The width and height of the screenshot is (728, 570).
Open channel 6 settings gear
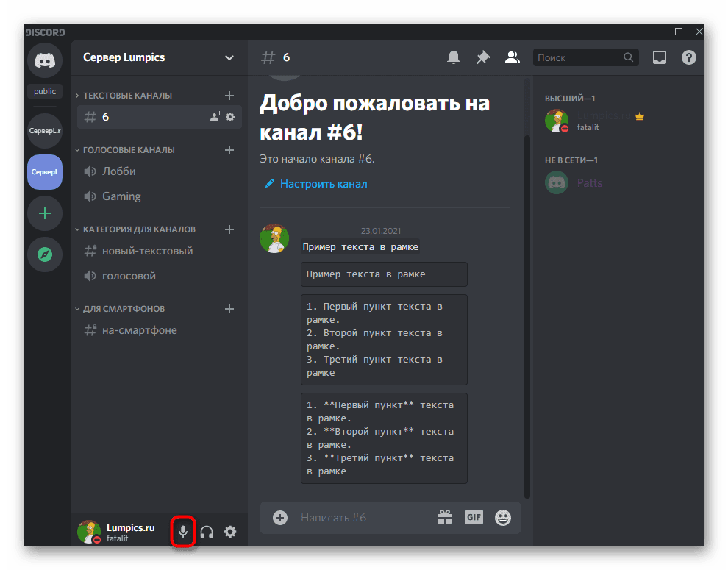(230, 117)
